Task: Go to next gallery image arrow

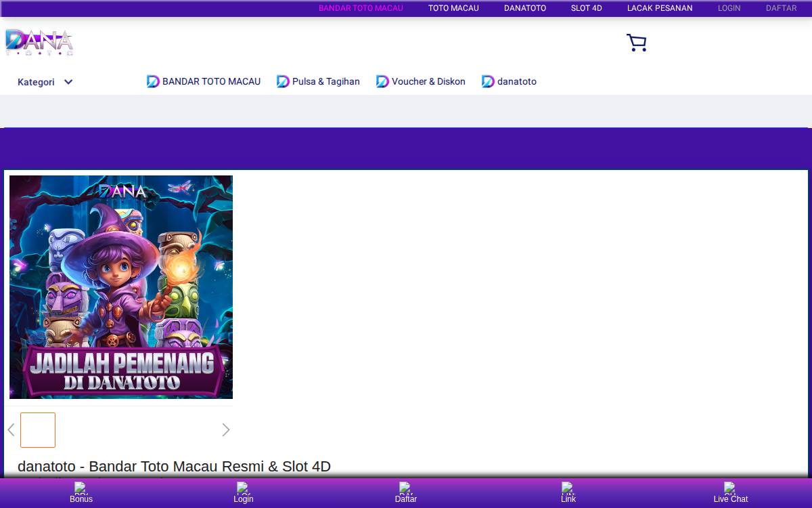Action: point(226,430)
